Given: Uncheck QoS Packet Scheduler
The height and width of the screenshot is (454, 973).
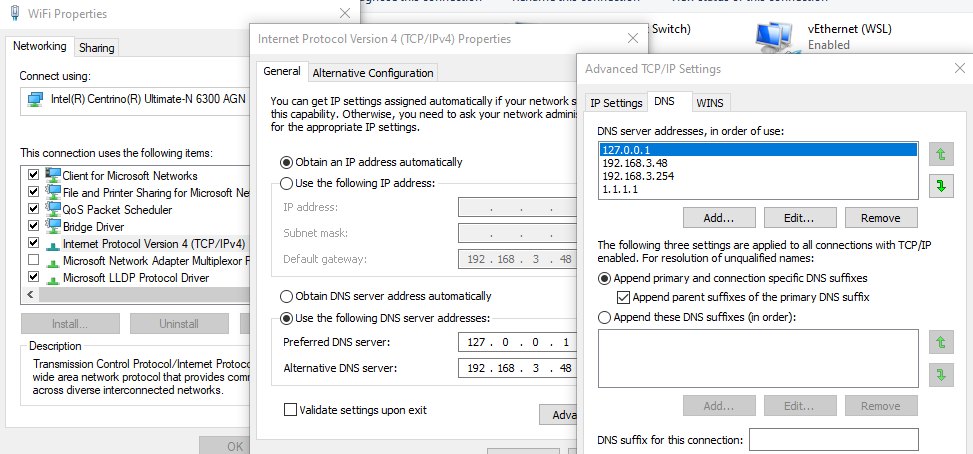Looking at the screenshot, I should 34,210.
